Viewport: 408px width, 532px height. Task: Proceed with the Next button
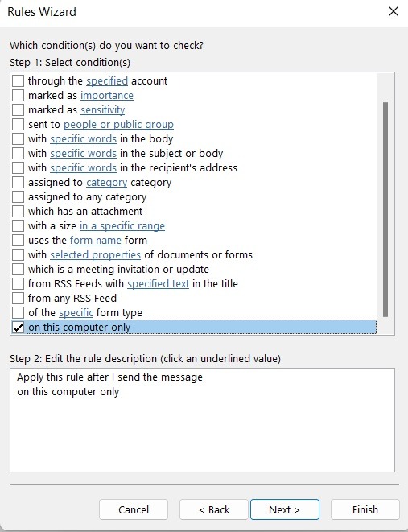pos(285,509)
